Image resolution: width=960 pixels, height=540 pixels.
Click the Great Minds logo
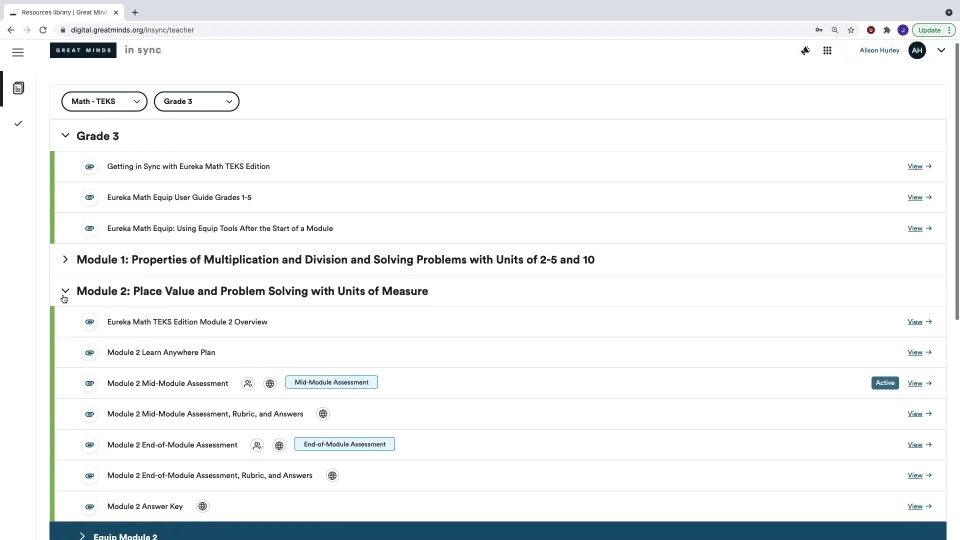pyautogui.click(x=83, y=50)
